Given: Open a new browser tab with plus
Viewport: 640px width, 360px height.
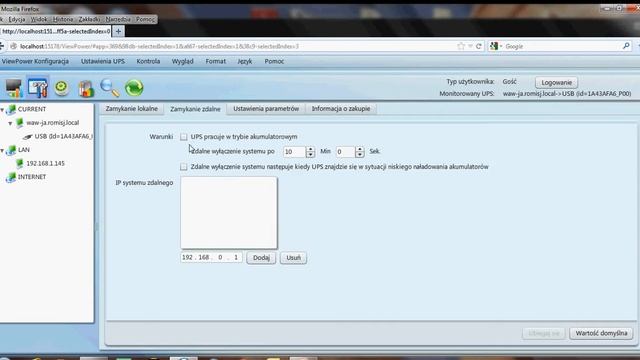Looking at the screenshot, I should (x=118, y=31).
